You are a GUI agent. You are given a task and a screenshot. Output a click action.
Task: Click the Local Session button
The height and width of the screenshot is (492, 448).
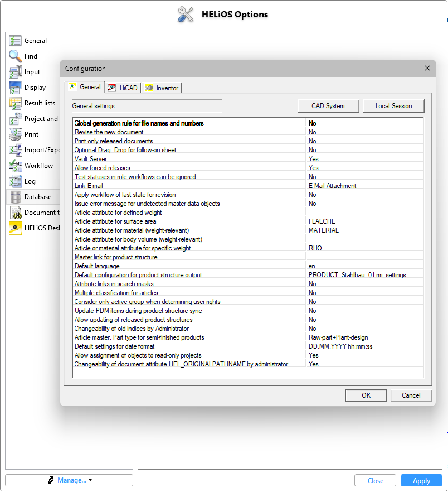point(393,106)
